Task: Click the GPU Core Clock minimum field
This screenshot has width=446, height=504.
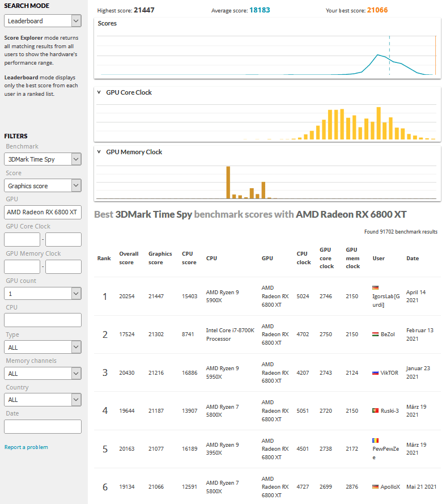Action: click(x=22, y=239)
